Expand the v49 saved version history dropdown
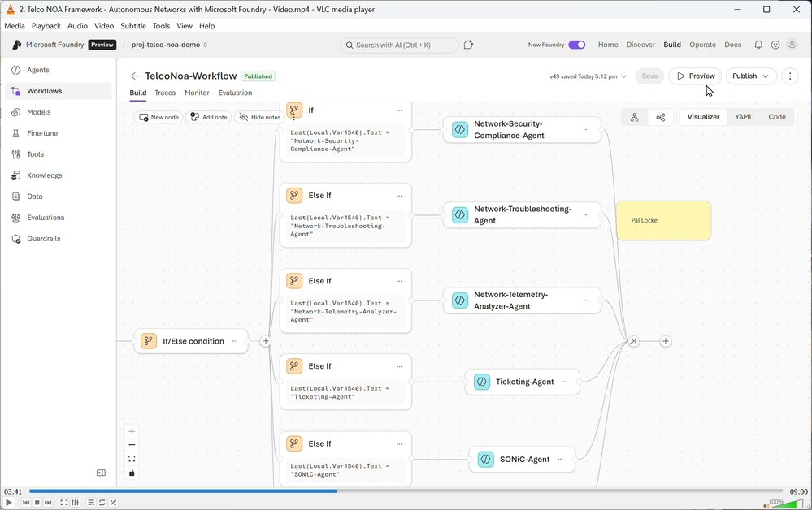The image size is (812, 510). pos(623,75)
